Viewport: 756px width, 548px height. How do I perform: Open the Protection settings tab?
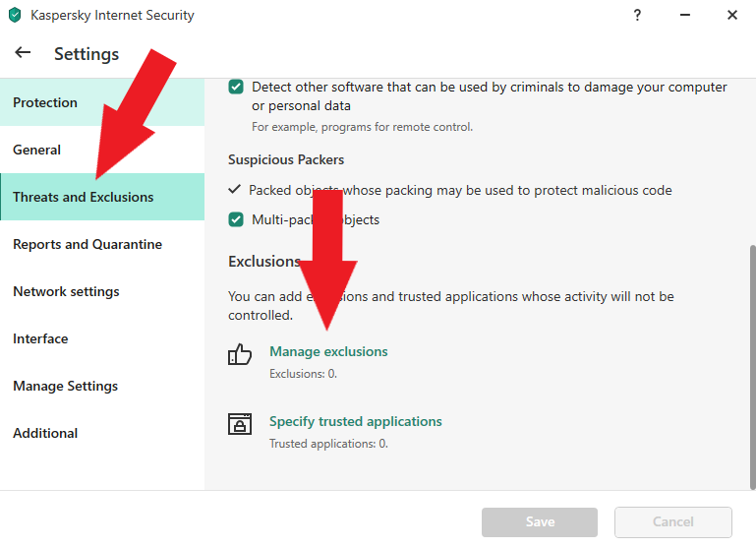click(x=45, y=102)
